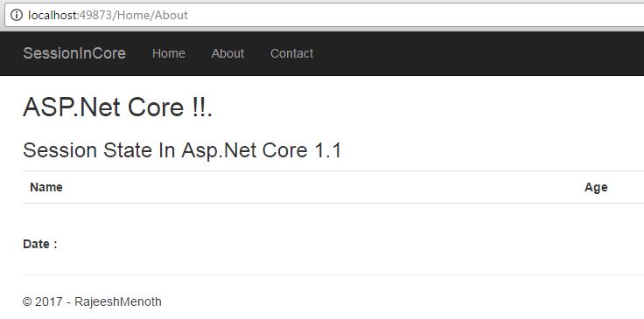This screenshot has width=644, height=319.
Task: Click the localhost host text in URL
Action: pyautogui.click(x=52, y=15)
